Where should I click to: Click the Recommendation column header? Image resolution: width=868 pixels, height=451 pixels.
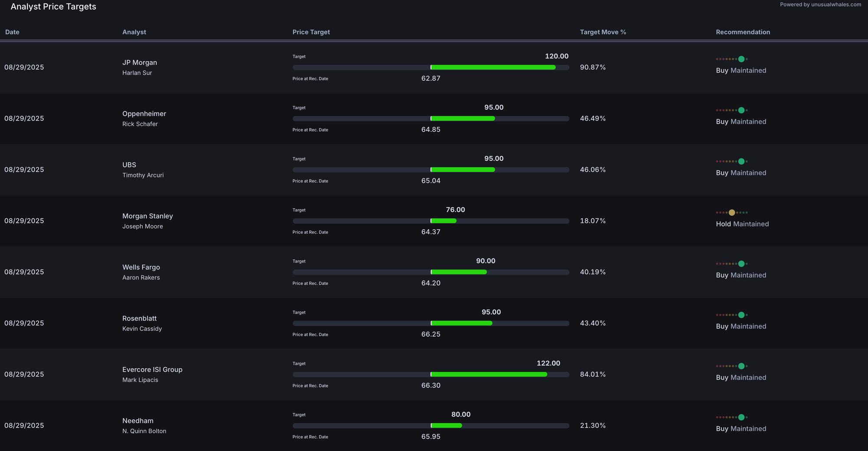tap(743, 32)
